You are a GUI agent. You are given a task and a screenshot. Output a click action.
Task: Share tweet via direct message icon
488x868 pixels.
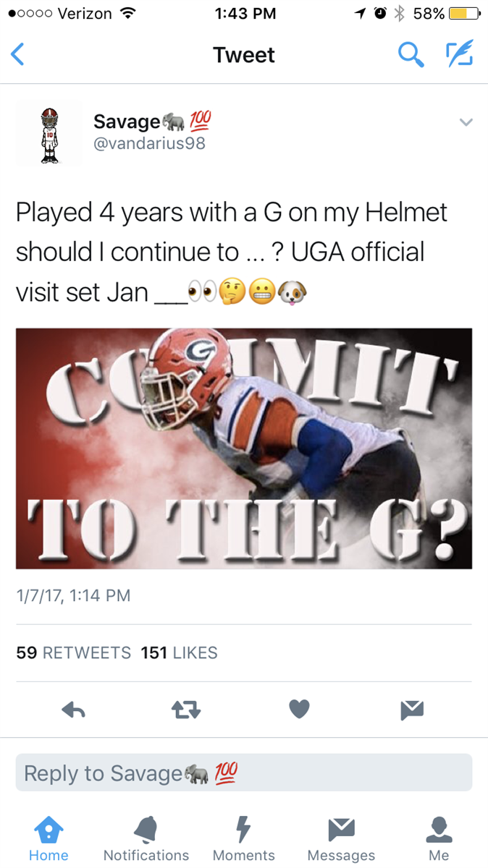(411, 710)
